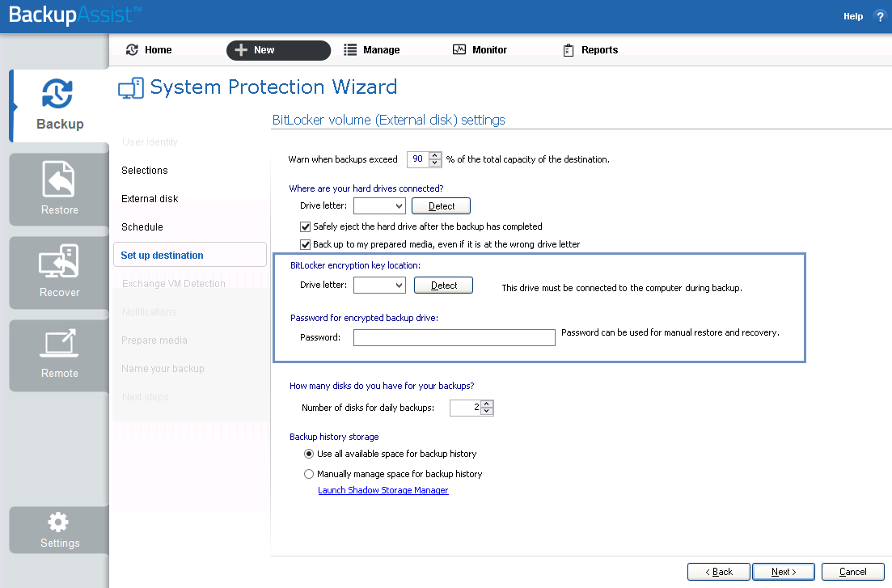Open the Restore section icon

[x=58, y=179]
